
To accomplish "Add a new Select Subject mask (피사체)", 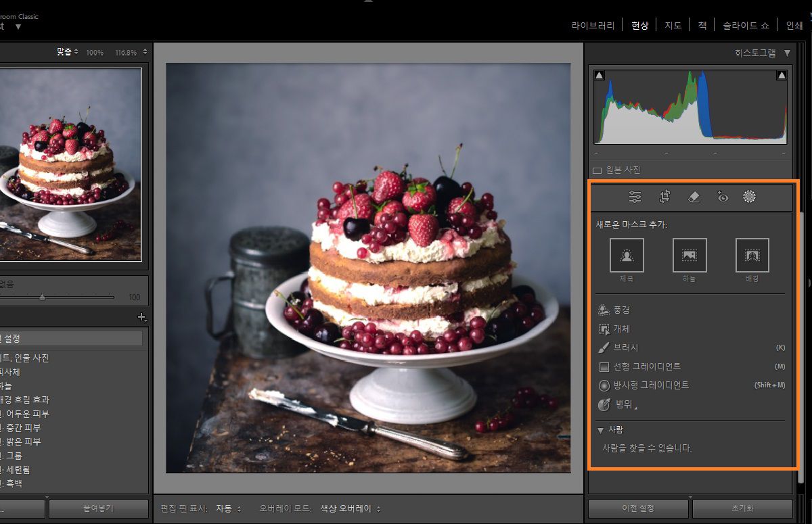I will 627,255.
